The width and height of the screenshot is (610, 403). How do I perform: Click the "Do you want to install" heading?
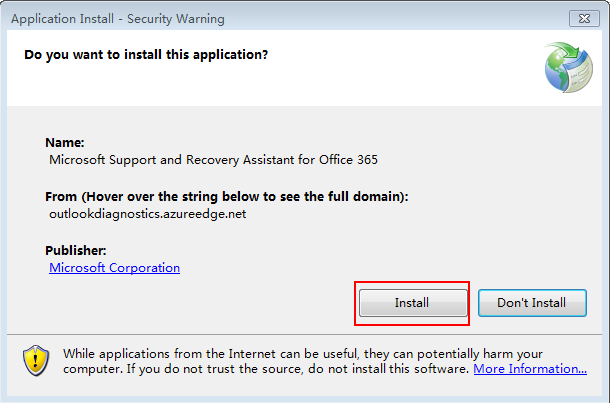pos(146,54)
